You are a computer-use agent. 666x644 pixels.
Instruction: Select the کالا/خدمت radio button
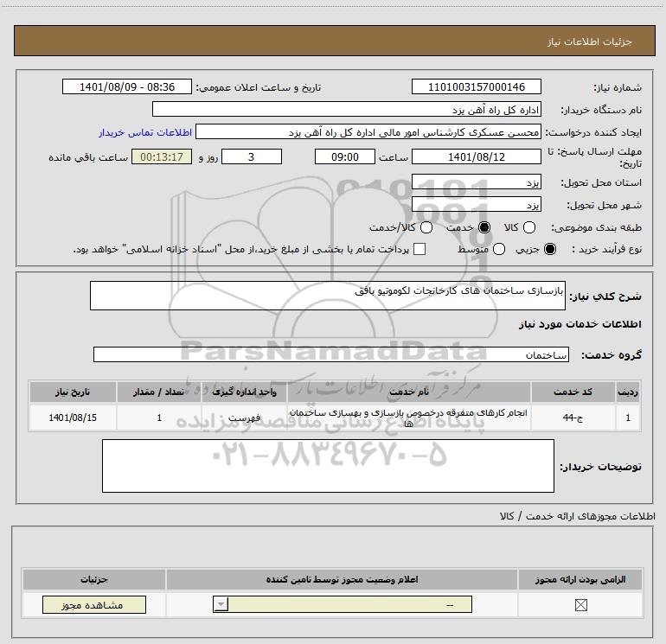[x=426, y=227]
